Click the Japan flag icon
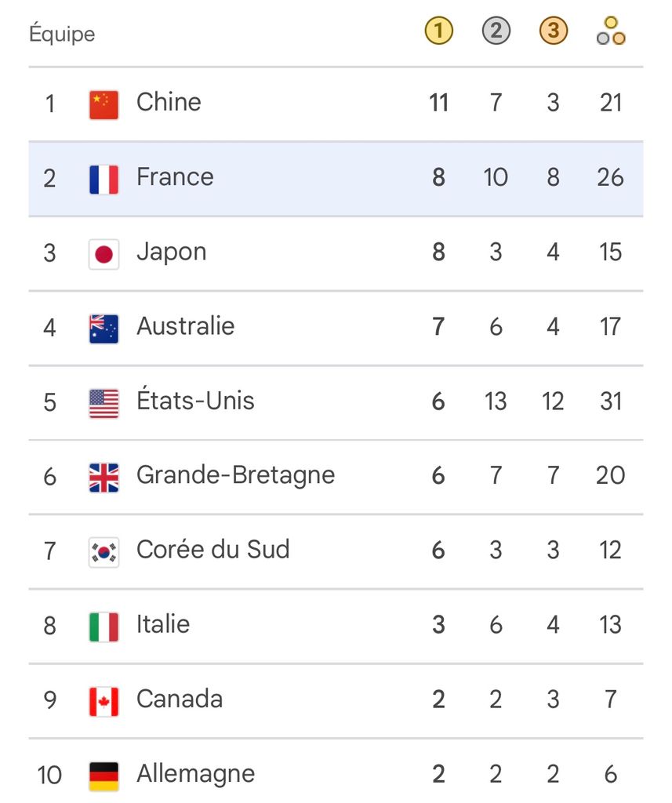The height and width of the screenshot is (803, 672). (104, 255)
